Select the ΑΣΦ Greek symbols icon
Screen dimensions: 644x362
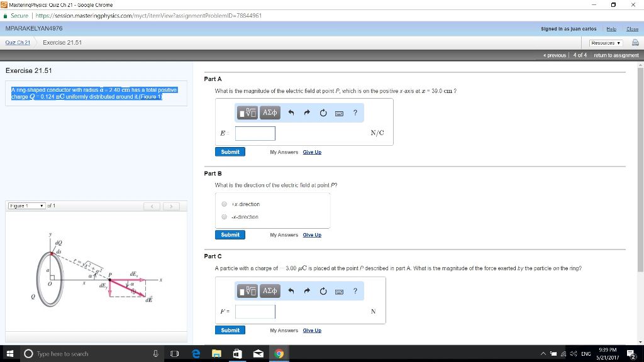pyautogui.click(x=269, y=112)
